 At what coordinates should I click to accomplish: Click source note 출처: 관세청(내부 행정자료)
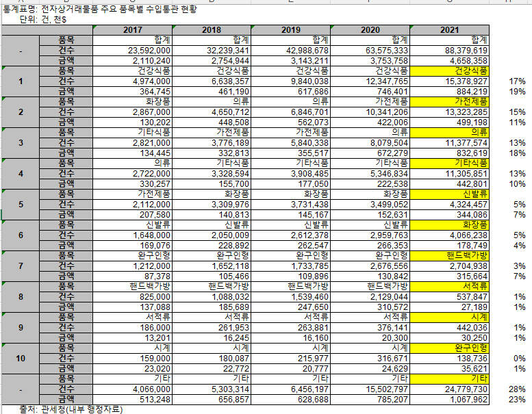71,409
